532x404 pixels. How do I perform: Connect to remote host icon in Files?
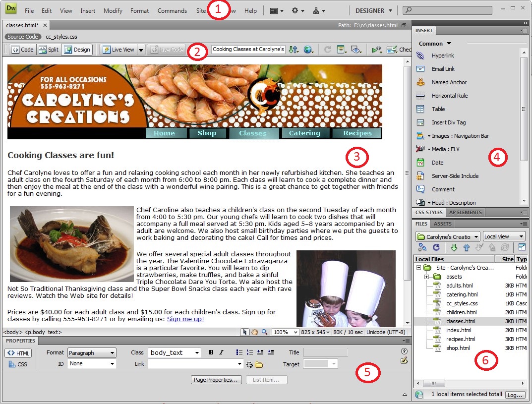[422, 248]
